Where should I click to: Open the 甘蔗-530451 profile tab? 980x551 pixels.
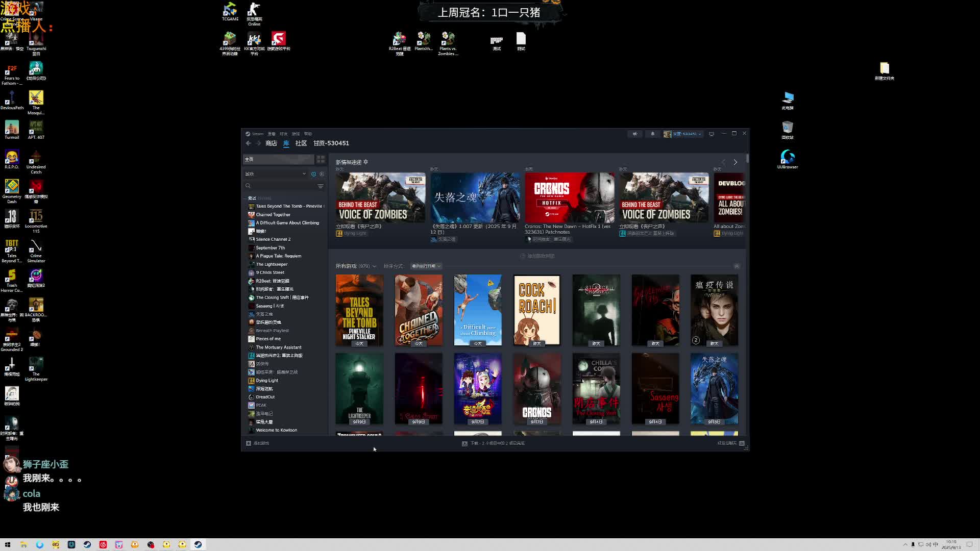click(331, 143)
